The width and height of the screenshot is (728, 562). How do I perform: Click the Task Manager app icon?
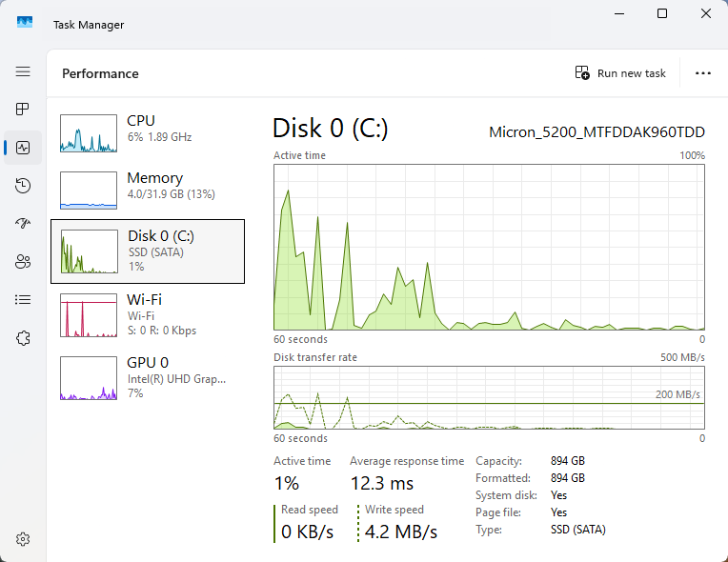25,22
